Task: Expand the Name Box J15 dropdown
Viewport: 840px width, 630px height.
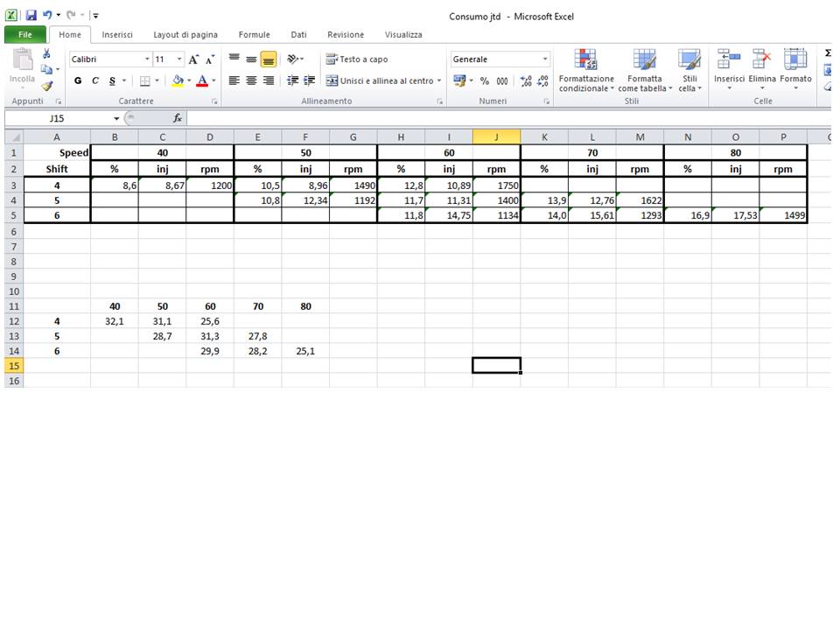Action: pyautogui.click(x=116, y=118)
